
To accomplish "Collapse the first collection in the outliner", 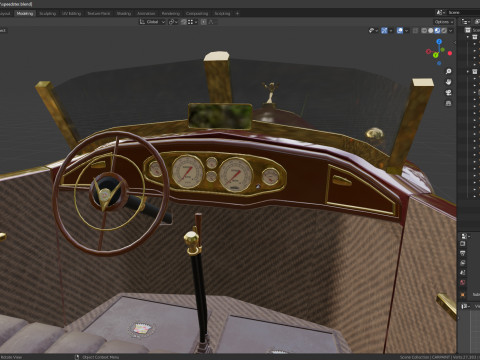I will point(468,37).
